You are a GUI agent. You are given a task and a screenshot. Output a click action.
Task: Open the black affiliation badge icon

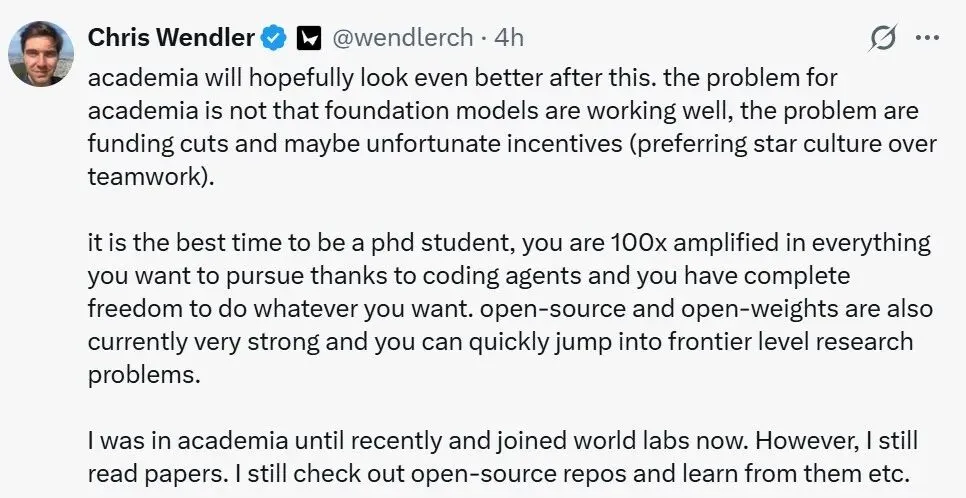pos(310,39)
